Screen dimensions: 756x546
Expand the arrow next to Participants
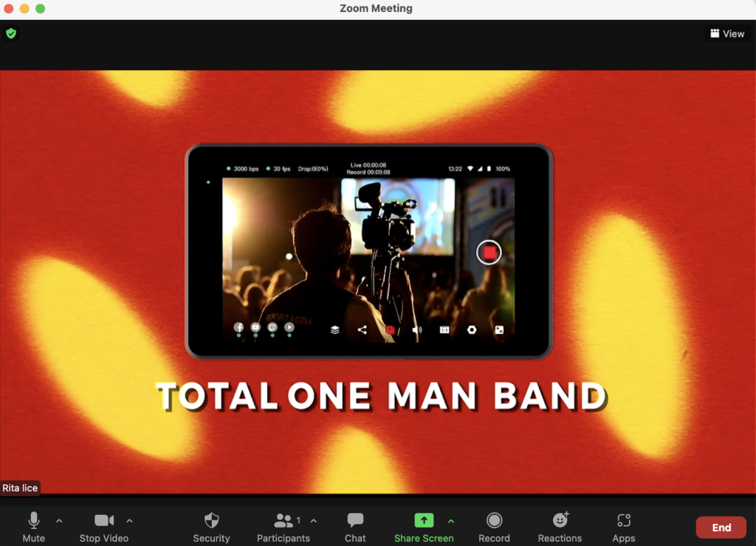[313, 520]
